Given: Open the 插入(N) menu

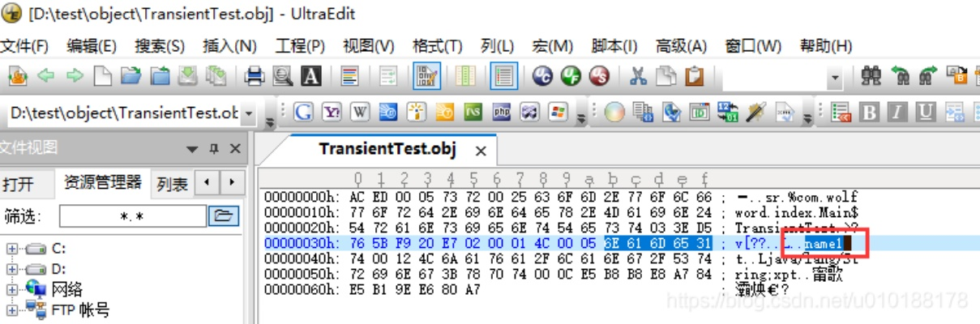Looking at the screenshot, I should (x=229, y=46).
